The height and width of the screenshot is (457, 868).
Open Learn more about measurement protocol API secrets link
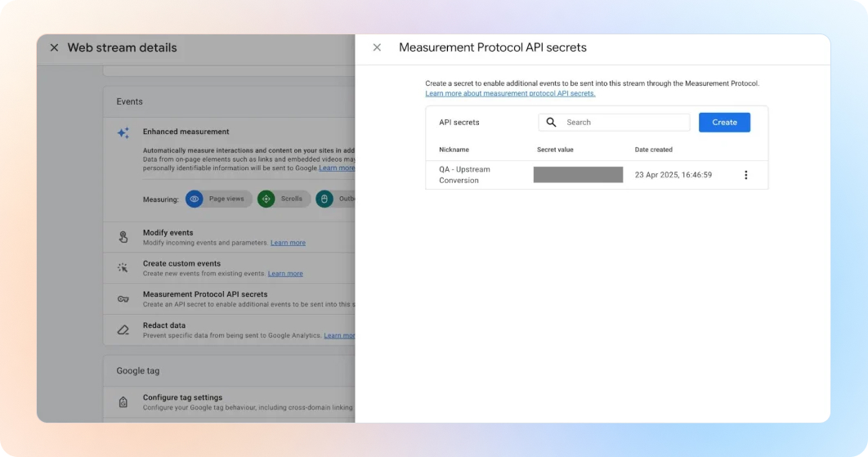[x=510, y=94]
